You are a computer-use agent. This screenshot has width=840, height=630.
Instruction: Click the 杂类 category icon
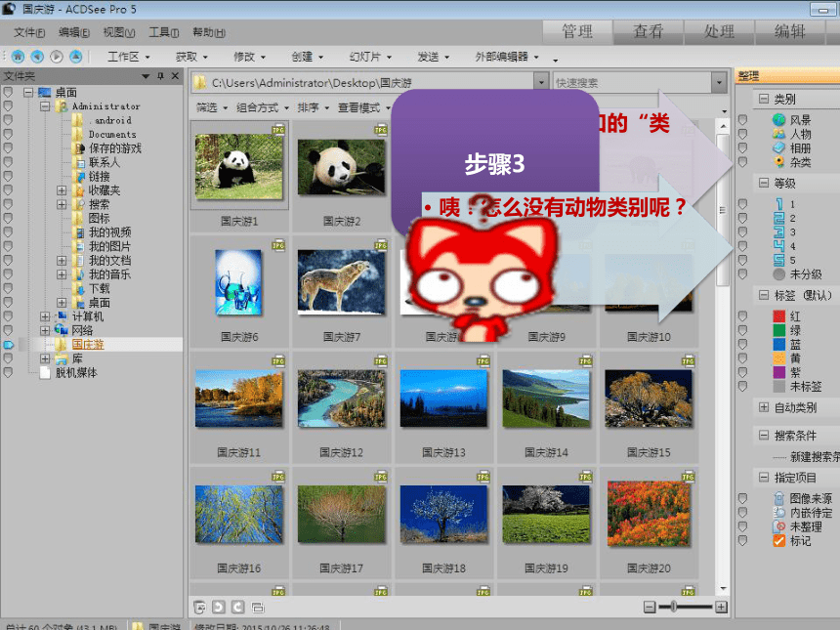click(778, 162)
